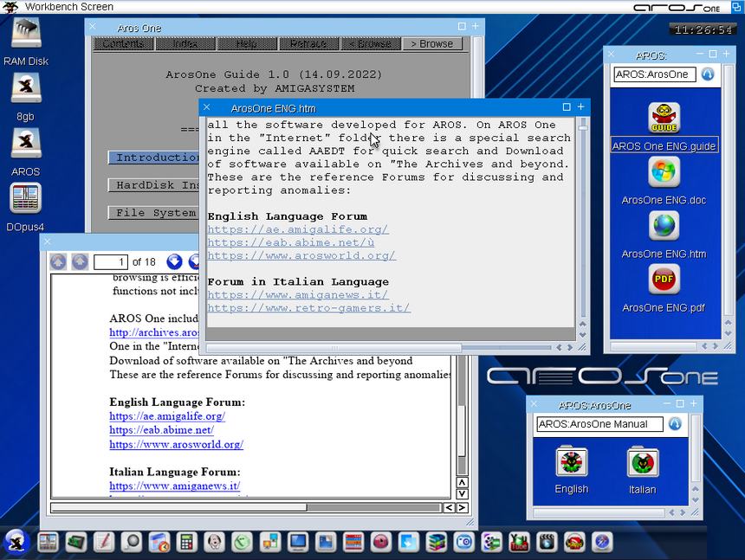745x560 pixels.
Task: Click the Browse forward button in guide
Action: 431,43
